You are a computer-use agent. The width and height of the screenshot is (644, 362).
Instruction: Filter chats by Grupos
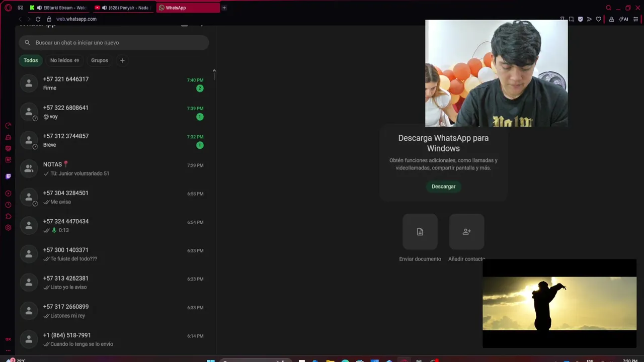100,60
